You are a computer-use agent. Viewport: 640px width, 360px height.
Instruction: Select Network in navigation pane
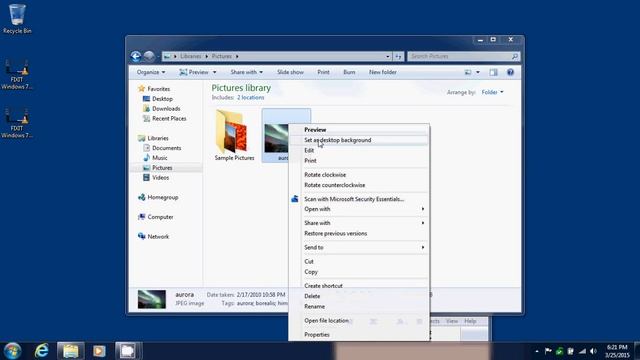[153, 236]
